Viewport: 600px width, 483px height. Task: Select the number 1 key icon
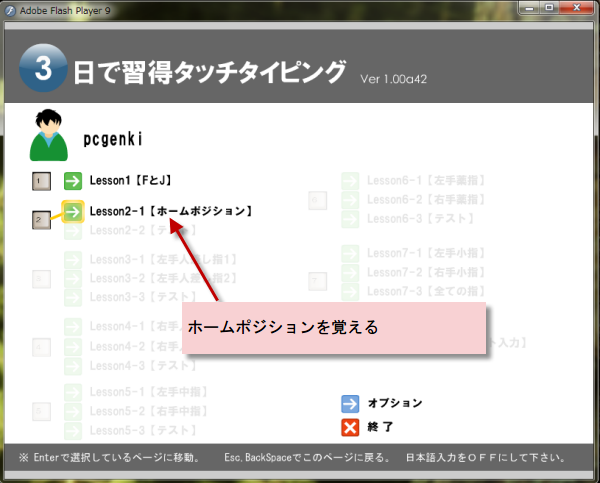tap(41, 182)
